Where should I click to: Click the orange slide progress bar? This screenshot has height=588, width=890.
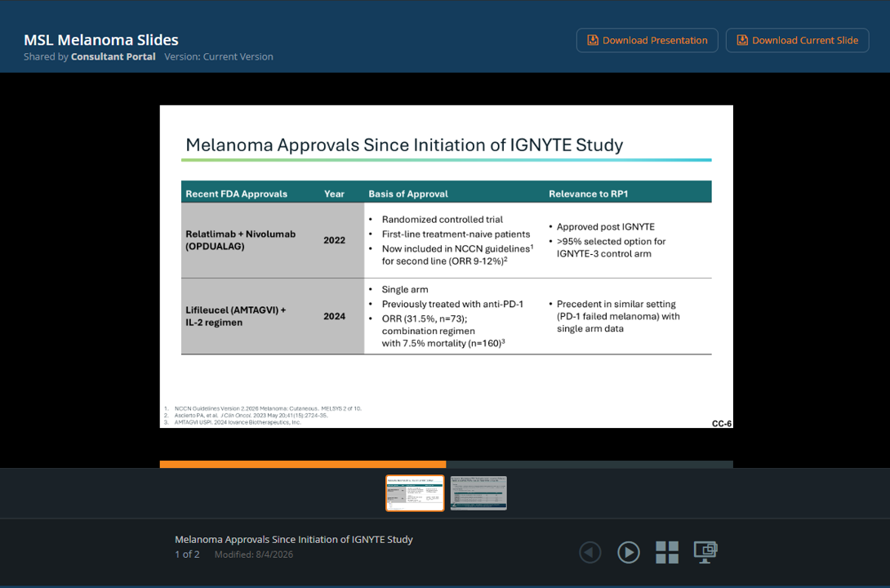tap(303, 464)
